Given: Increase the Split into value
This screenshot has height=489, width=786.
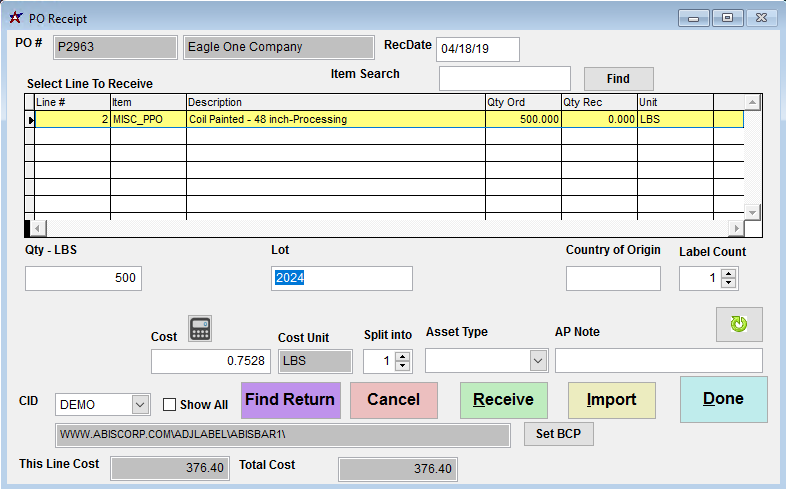Looking at the screenshot, I should [402, 356].
